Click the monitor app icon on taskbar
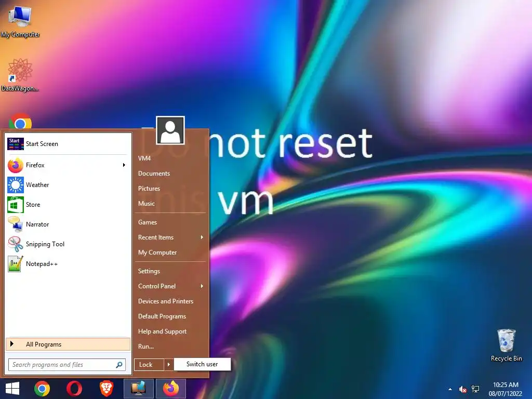 tap(138, 389)
